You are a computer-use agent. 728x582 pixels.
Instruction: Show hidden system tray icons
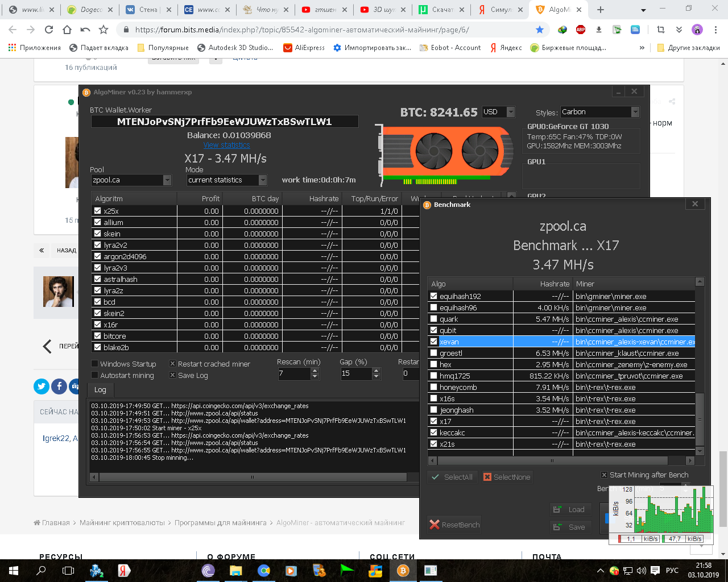(x=601, y=571)
